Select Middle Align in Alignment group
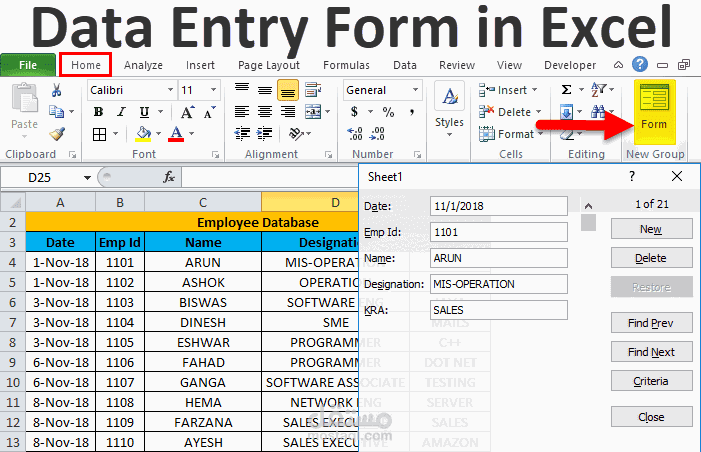Image resolution: width=701 pixels, height=452 pixels. coord(265,91)
